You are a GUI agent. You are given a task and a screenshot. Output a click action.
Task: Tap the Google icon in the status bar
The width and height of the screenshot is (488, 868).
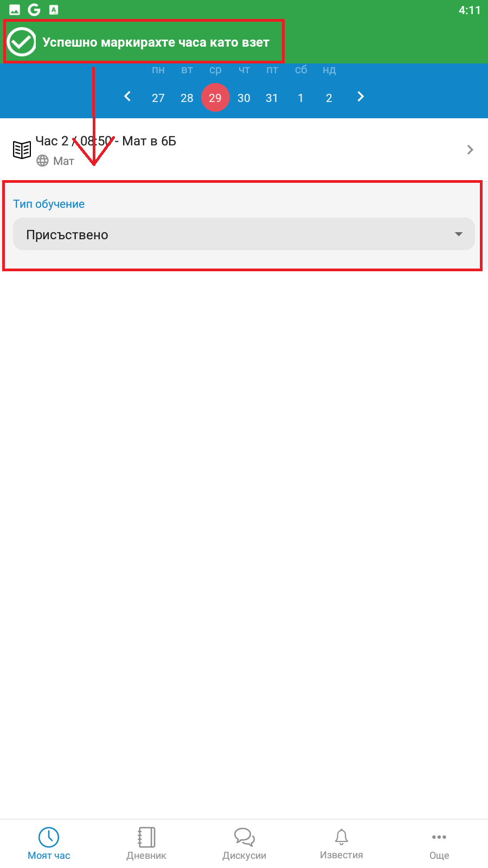point(34,10)
